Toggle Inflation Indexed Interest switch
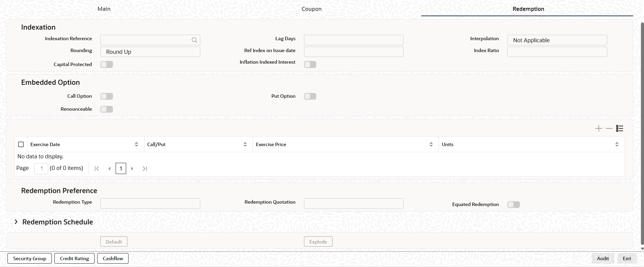 [x=310, y=64]
